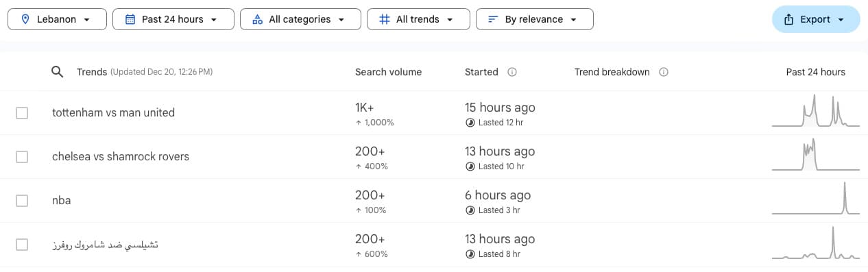Click the nba sparkline chart
The width and height of the screenshot is (868, 272).
[815, 199]
